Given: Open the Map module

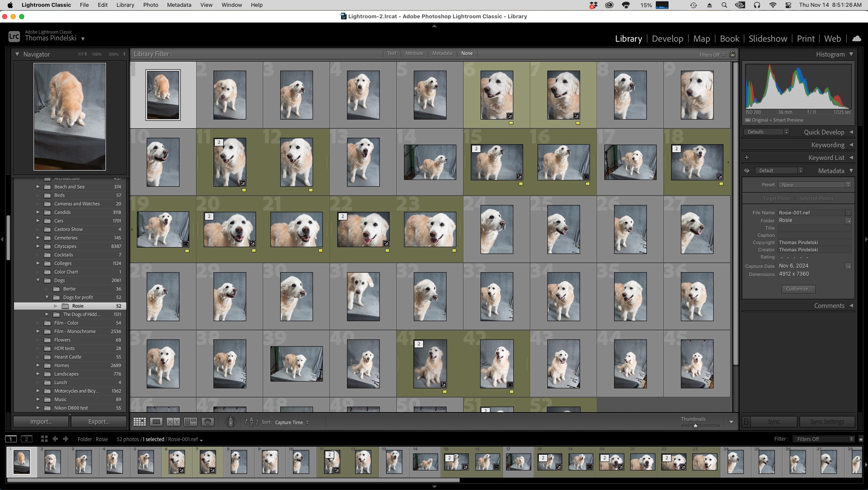Looking at the screenshot, I should [x=701, y=39].
